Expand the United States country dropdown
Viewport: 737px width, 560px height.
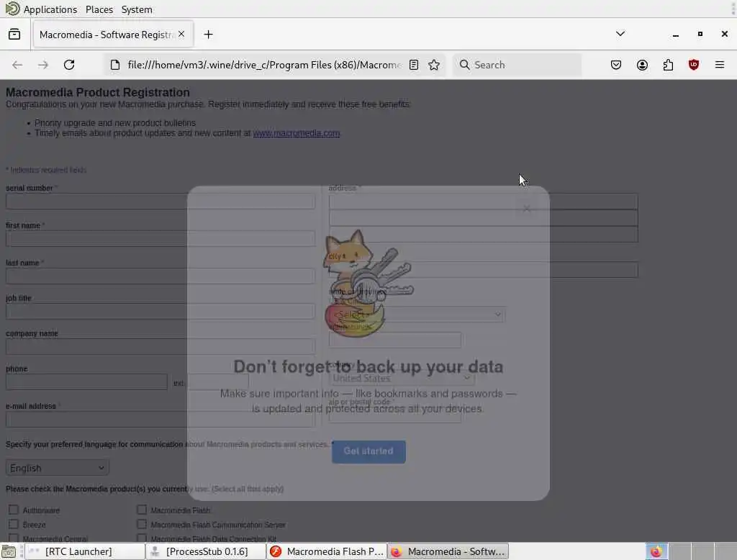pos(402,378)
